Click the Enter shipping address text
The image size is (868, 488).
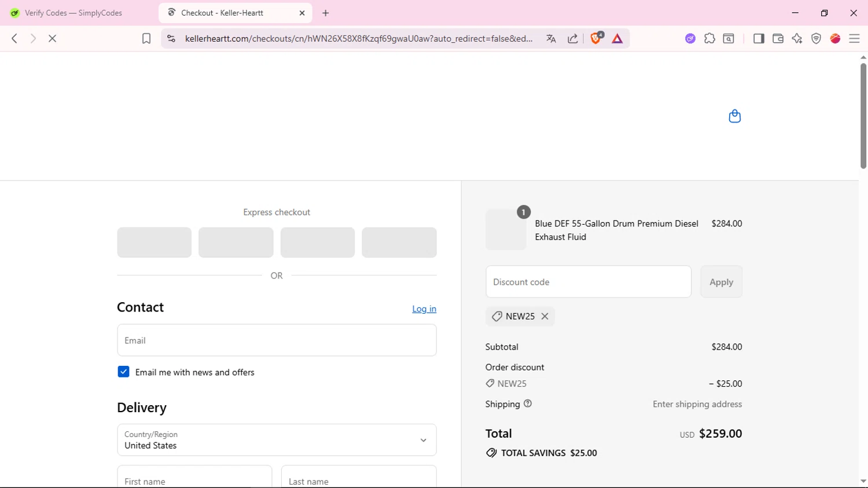click(697, 404)
